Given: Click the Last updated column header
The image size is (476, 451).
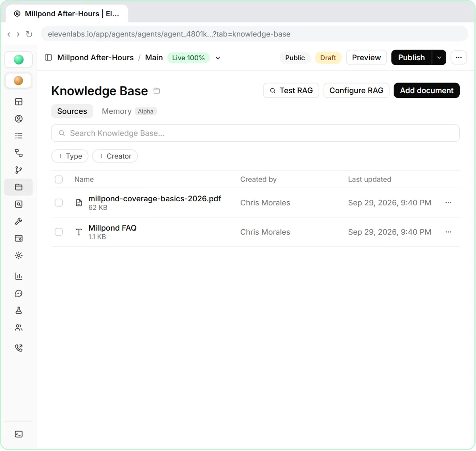Looking at the screenshot, I should (370, 180).
